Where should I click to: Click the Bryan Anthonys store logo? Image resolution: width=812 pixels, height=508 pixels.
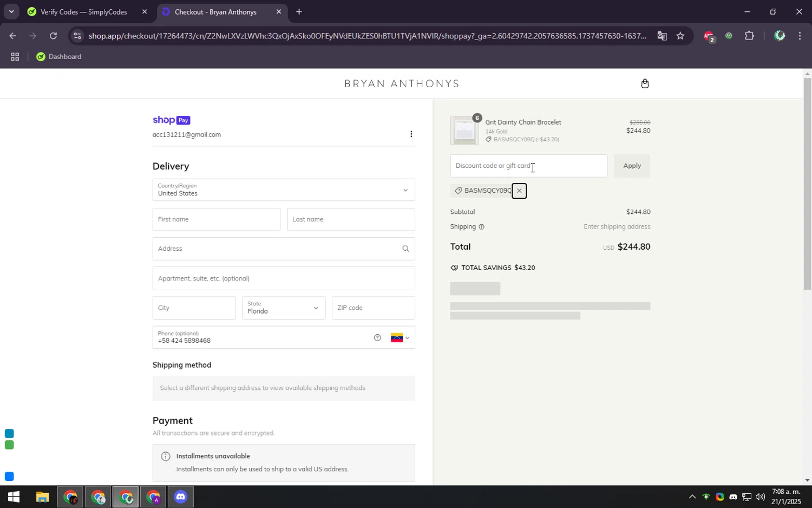[x=402, y=83]
